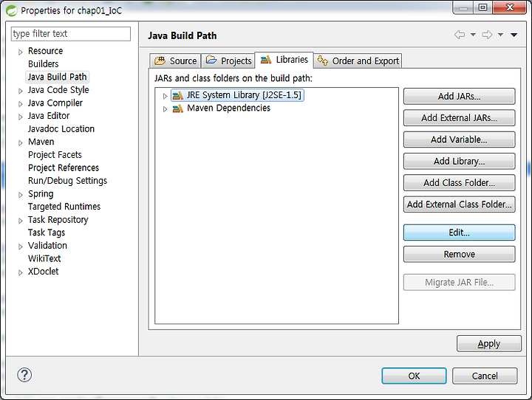Select Targeted Runtimes in left tree

tap(64, 207)
